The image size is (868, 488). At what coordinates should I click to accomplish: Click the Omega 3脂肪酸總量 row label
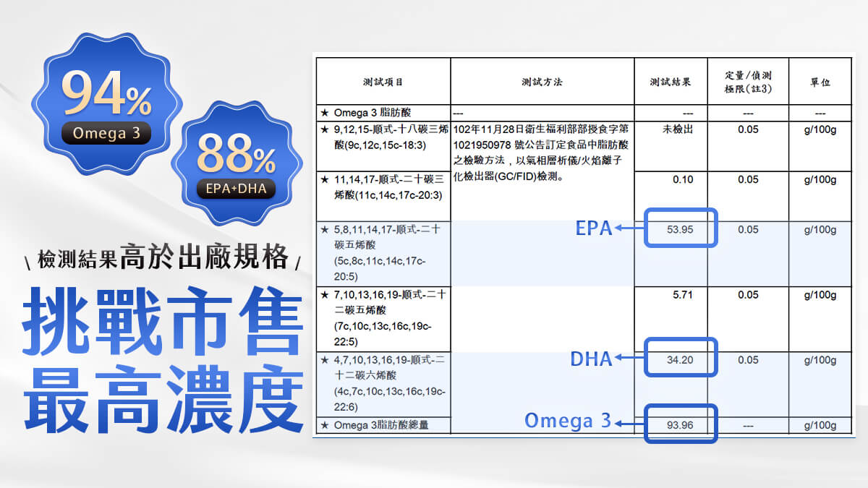coord(381,425)
